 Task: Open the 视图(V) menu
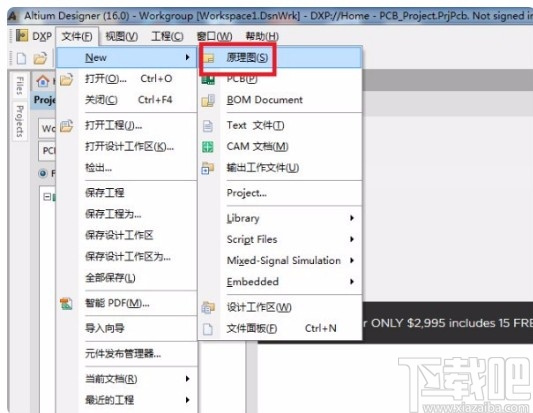coord(121,36)
